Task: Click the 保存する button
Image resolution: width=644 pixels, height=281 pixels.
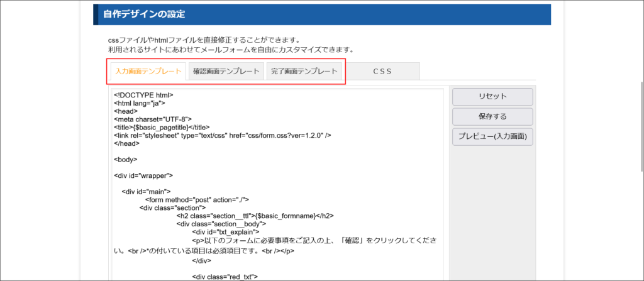Action: pos(492,116)
